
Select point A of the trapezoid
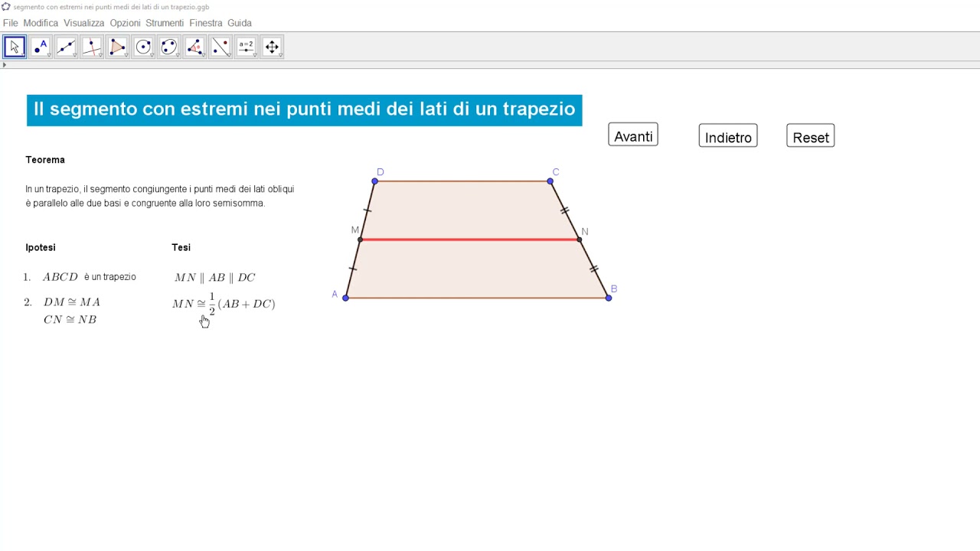[345, 298]
